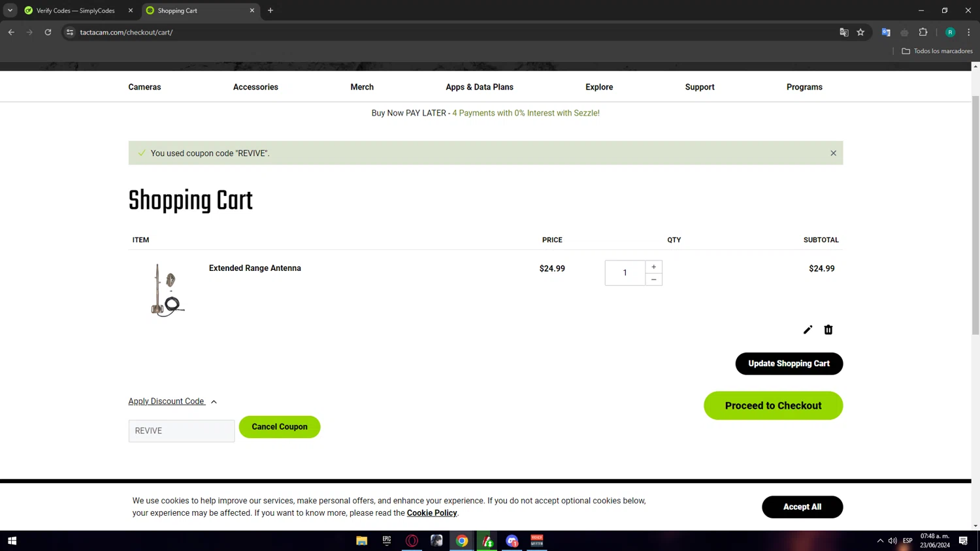Proceed to Checkout
Screen dimensions: 980x551
coord(773,405)
